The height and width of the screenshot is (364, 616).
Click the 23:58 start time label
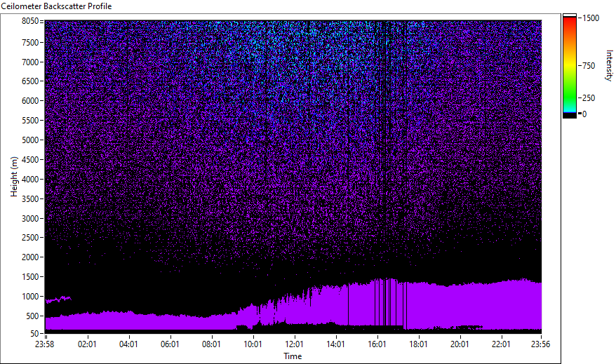coord(44,344)
